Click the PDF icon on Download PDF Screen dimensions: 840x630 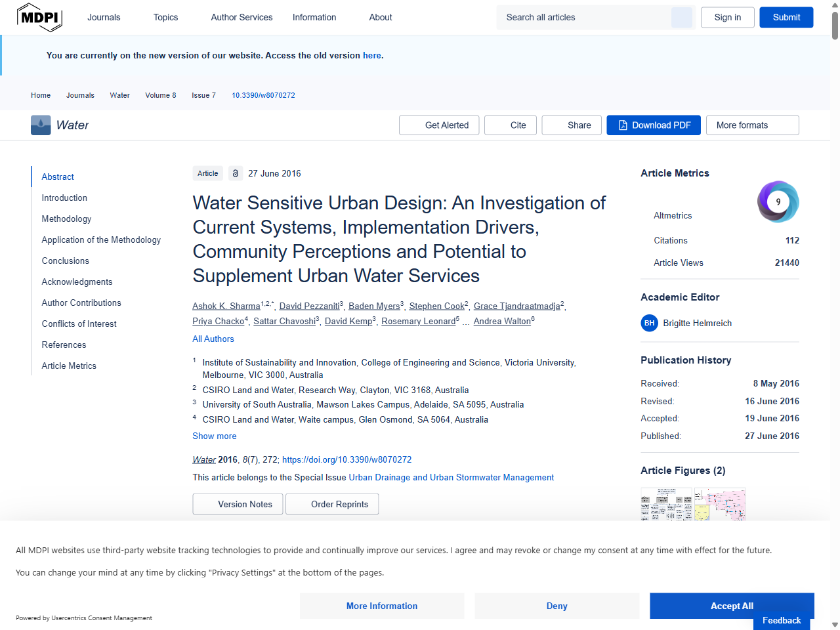pyautogui.click(x=621, y=125)
